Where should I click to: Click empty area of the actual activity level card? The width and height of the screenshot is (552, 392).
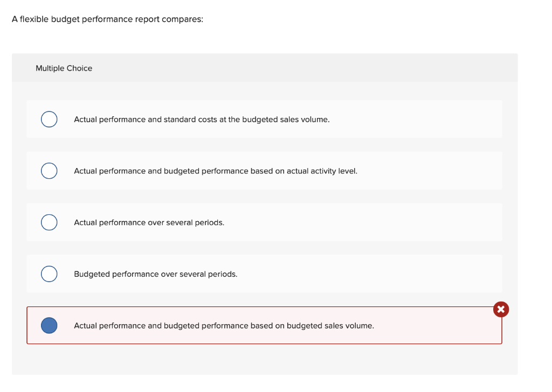(430, 171)
